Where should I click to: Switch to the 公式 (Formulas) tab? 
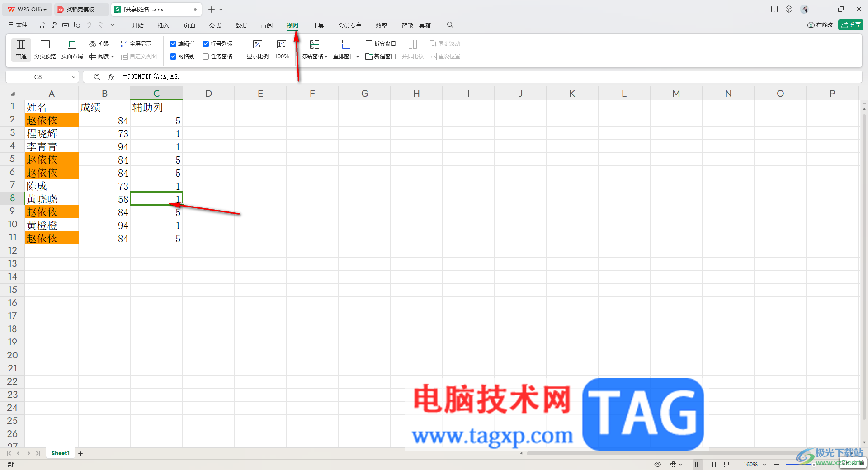(215, 25)
